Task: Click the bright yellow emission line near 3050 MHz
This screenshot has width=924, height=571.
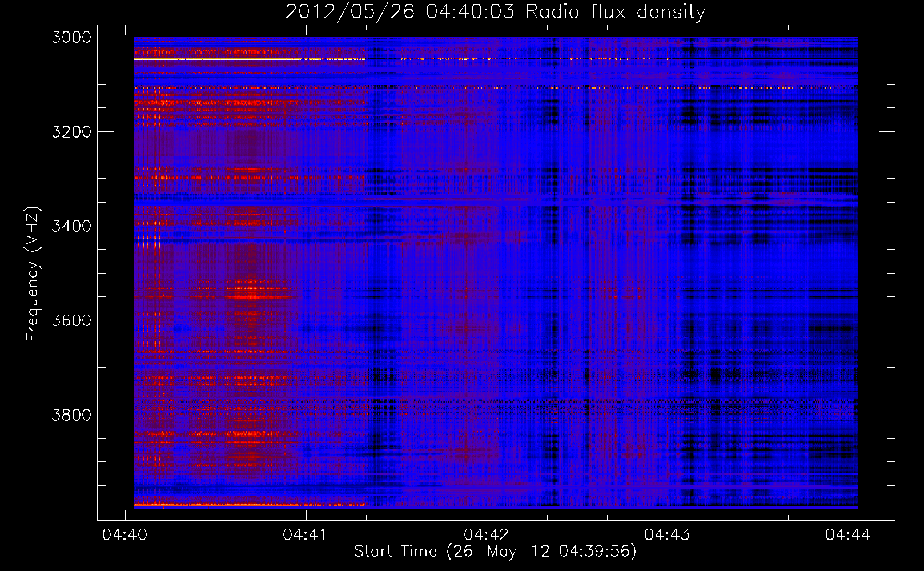Action: coord(250,59)
